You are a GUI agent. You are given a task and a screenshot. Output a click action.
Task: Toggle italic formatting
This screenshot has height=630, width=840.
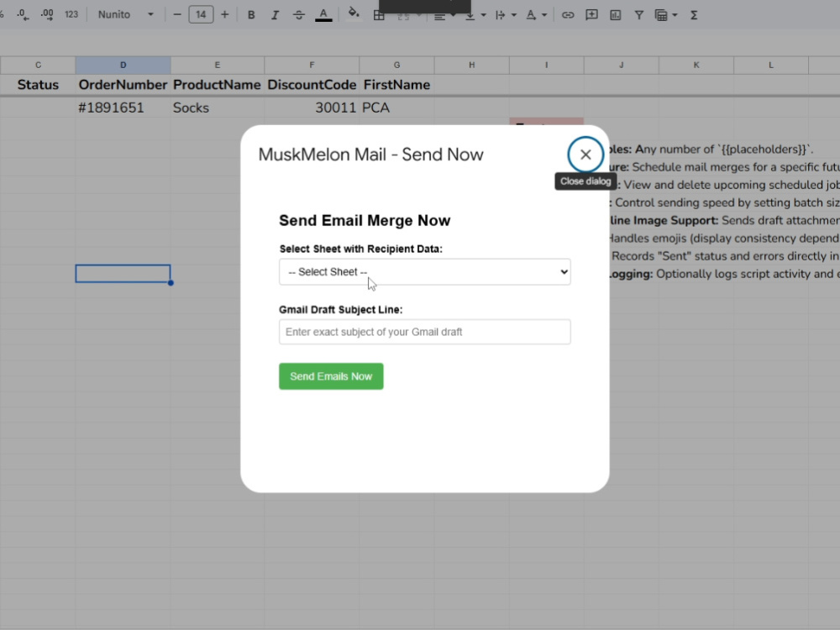(x=275, y=15)
